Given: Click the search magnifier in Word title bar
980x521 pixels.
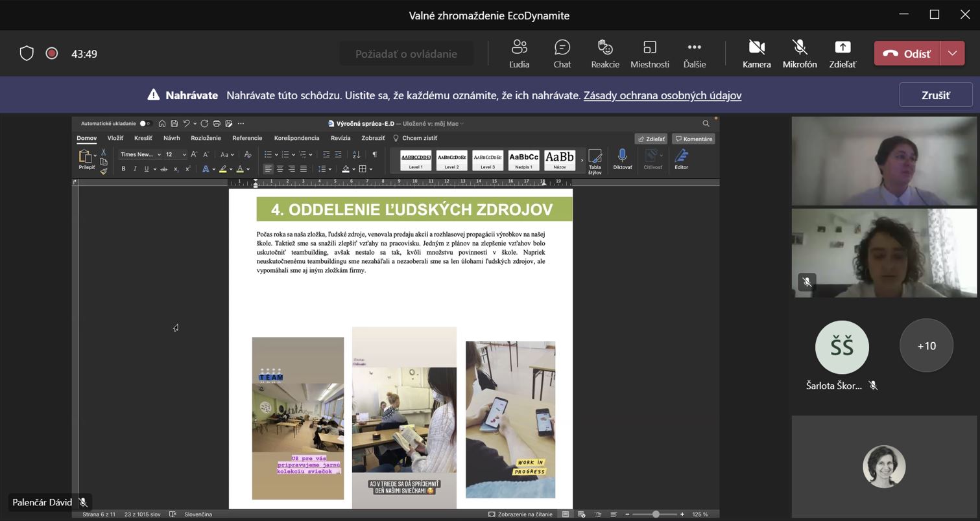Looking at the screenshot, I should (706, 123).
